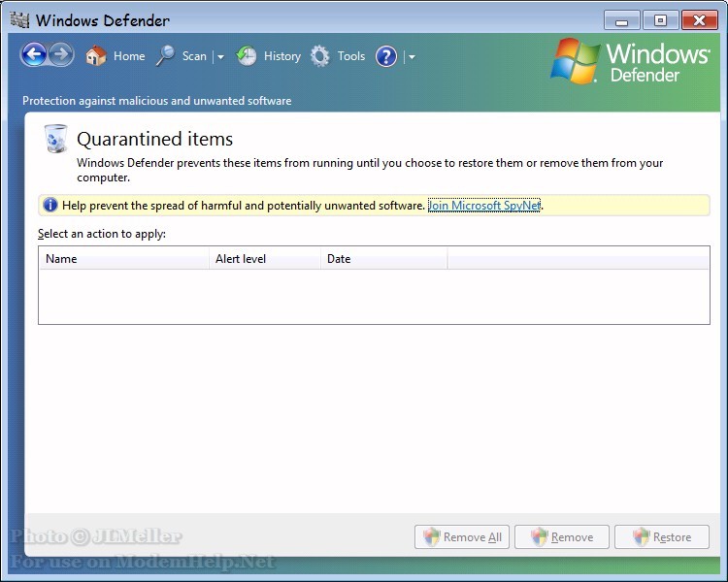The width and height of the screenshot is (728, 582).
Task: Sort the list by Alert level column
Action: click(265, 259)
